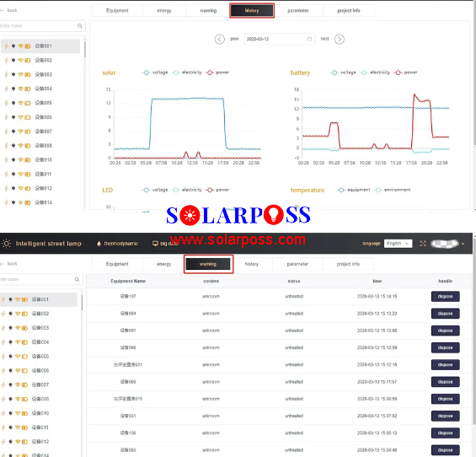Click the previous date arrow icon
The width and height of the screenshot is (476, 457).
pos(220,39)
